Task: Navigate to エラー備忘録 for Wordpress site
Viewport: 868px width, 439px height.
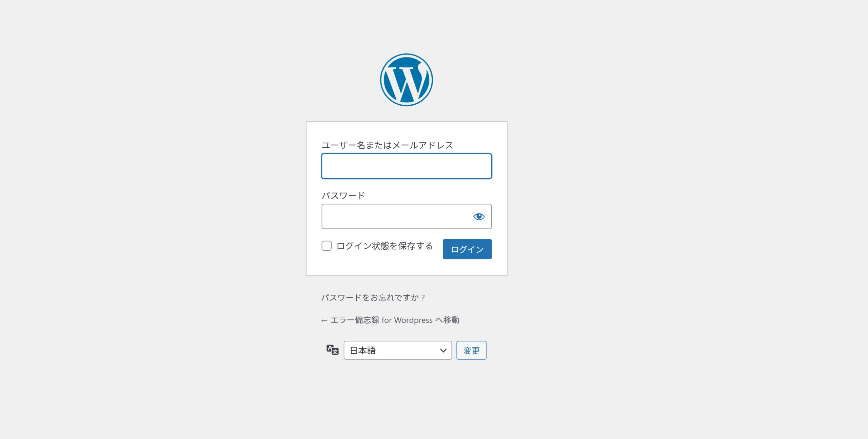Action: tap(390, 320)
